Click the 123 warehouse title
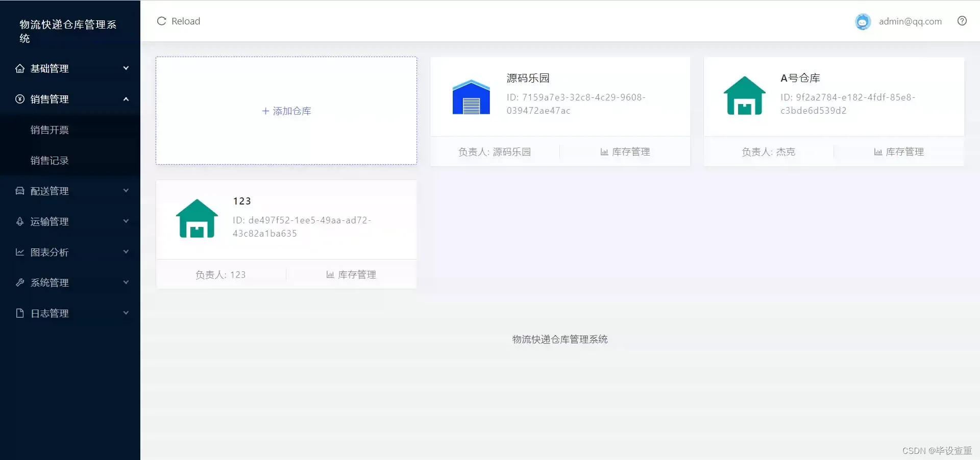 coord(242,201)
